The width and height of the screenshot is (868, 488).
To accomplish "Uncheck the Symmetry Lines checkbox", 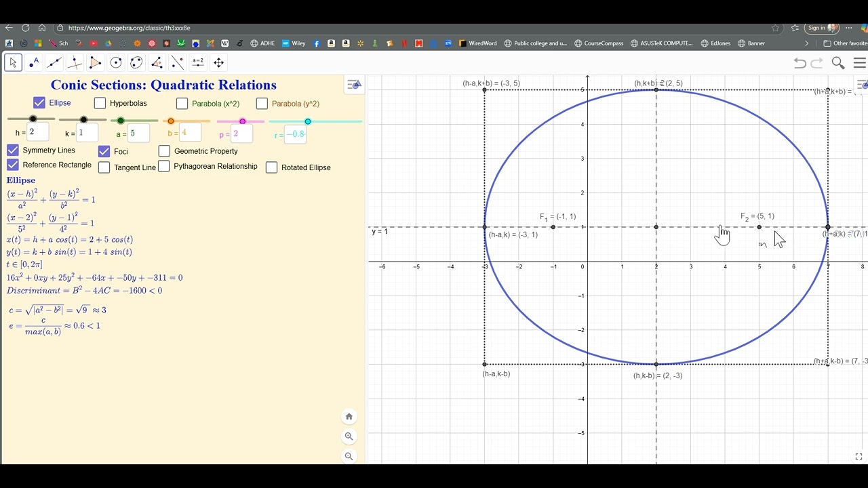I will pos(13,150).
